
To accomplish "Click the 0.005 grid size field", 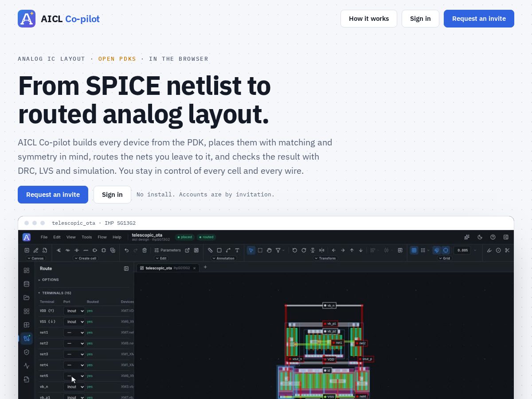I will pyautogui.click(x=462, y=250).
